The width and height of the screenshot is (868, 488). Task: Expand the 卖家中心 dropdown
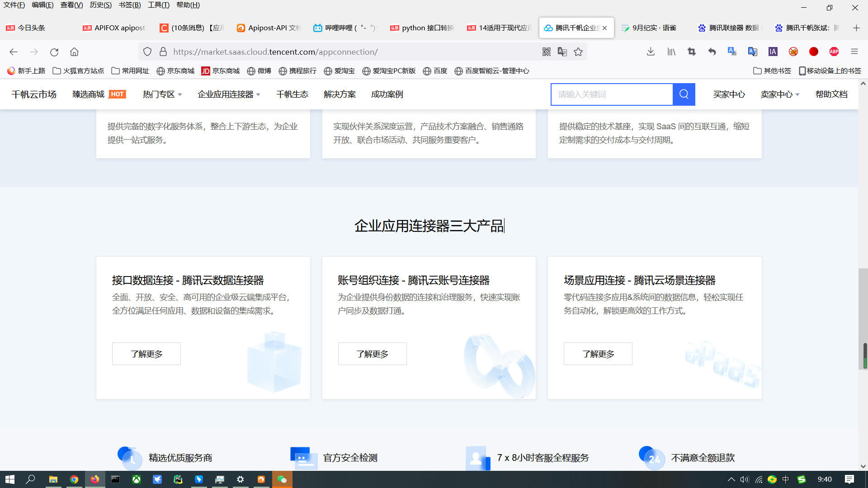[x=780, y=94]
